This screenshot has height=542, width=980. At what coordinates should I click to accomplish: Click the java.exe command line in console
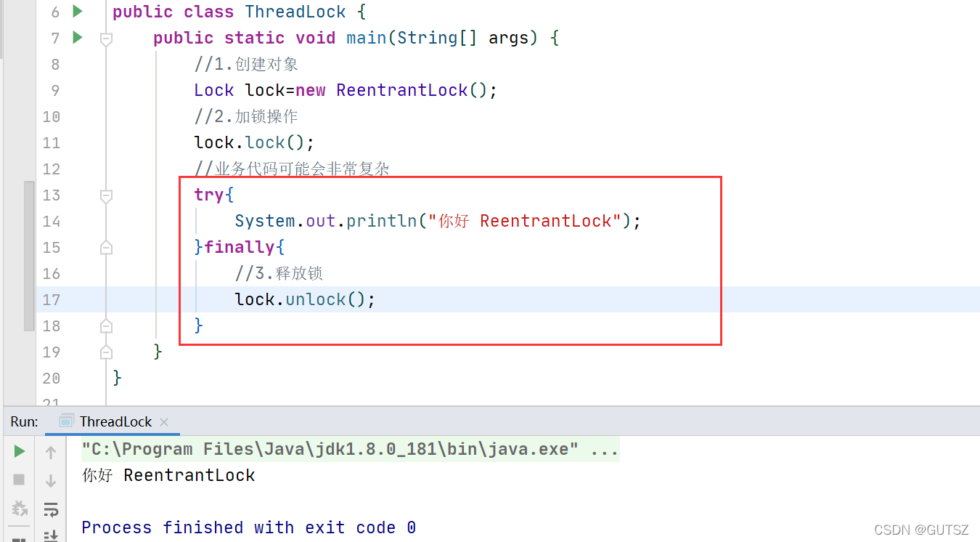point(350,449)
